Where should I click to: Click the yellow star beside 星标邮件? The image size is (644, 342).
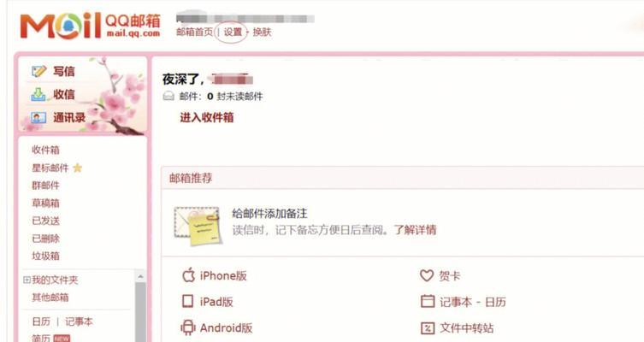coord(77,168)
